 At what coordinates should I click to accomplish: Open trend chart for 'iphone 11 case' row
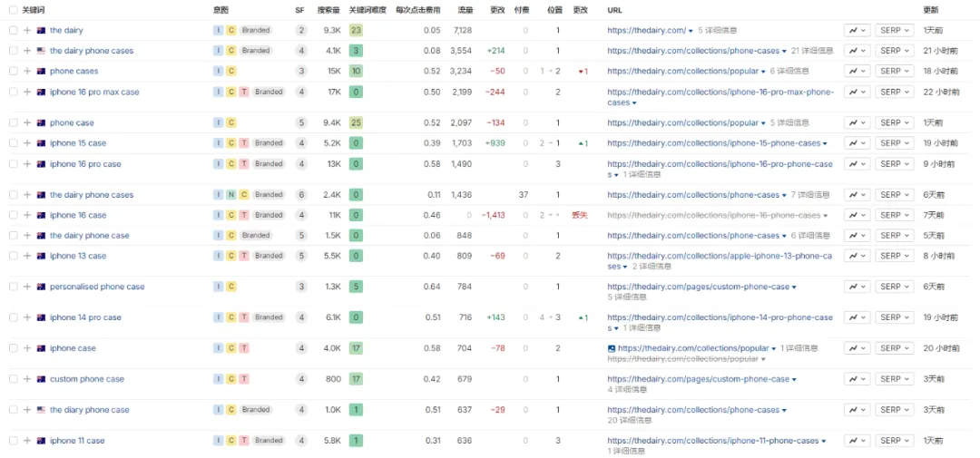pos(857,441)
